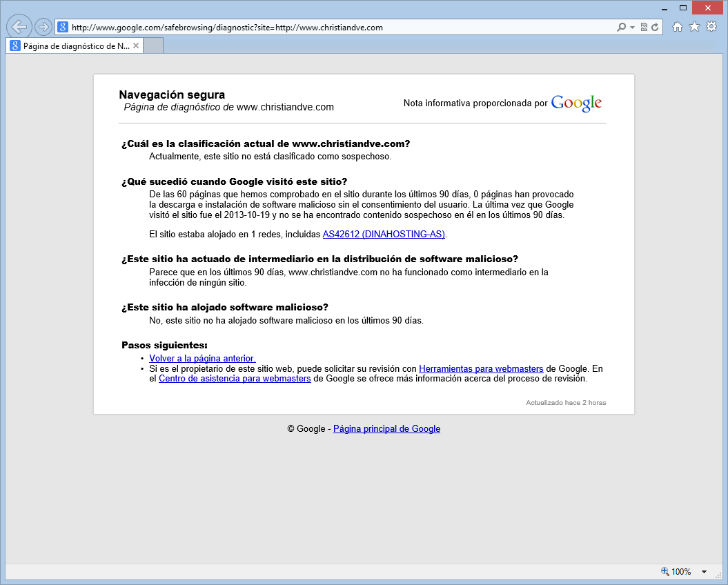Open the AS42612 (DINAHOSTING-AS) link

tap(384, 234)
